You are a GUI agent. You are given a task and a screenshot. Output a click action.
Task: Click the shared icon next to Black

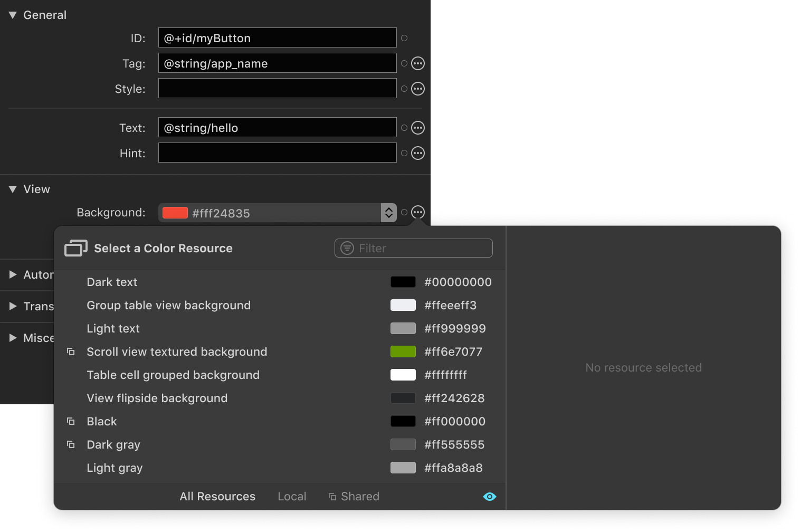point(71,421)
